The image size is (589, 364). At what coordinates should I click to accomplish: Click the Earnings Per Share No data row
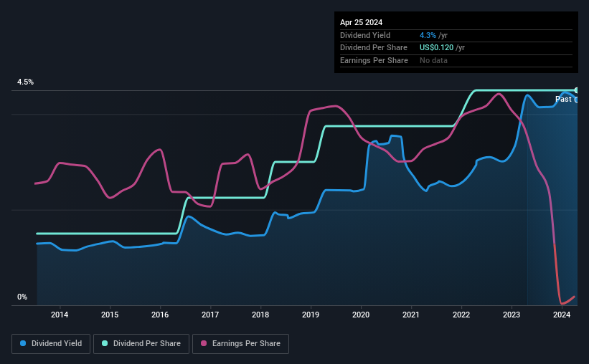pyautogui.click(x=456, y=60)
